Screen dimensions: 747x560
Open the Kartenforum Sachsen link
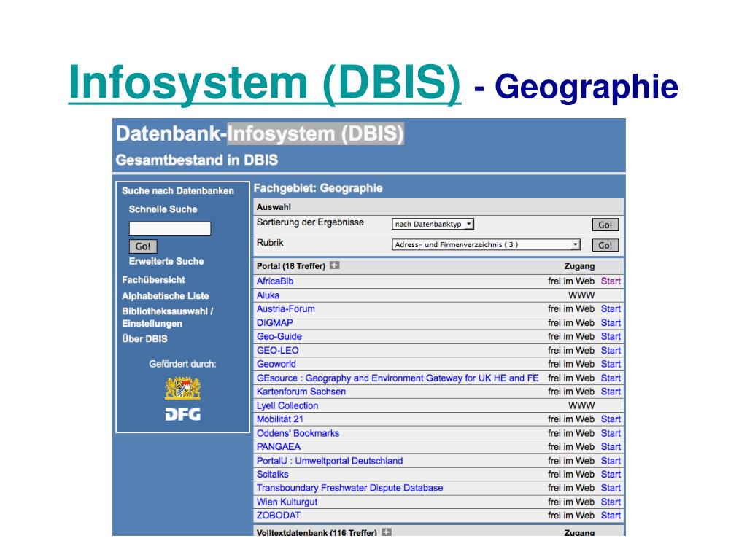[x=301, y=392]
